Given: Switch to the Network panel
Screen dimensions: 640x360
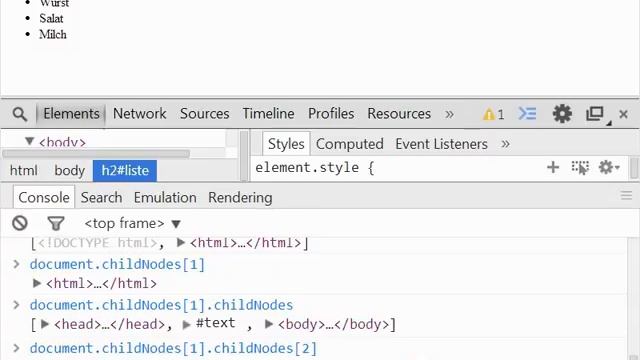Looking at the screenshot, I should coord(140,114).
